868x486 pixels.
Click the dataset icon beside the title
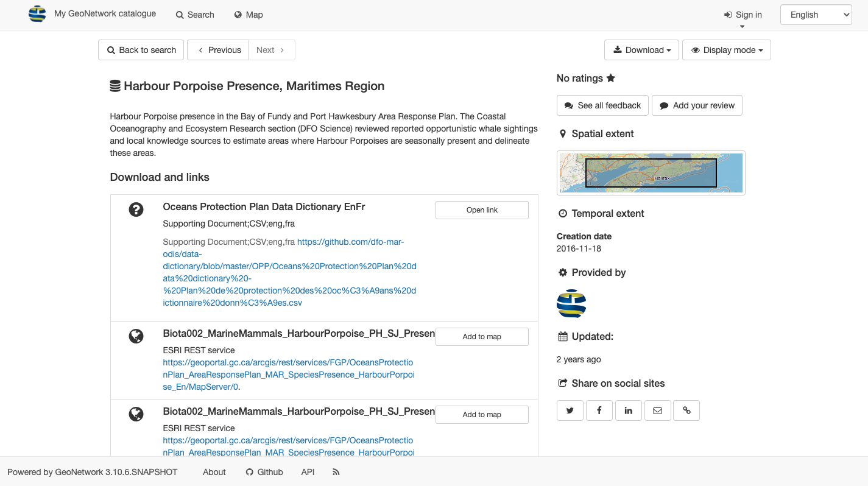pyautogui.click(x=115, y=86)
